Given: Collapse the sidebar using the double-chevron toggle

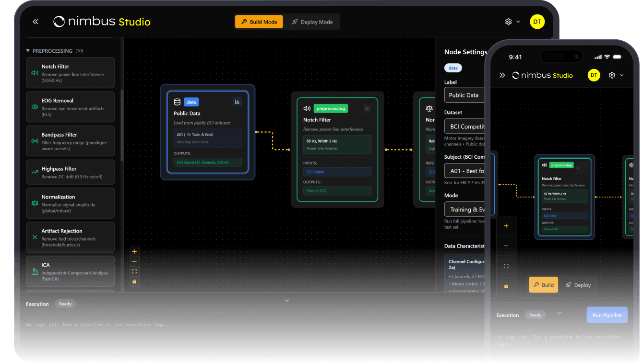Looking at the screenshot, I should click(35, 21).
